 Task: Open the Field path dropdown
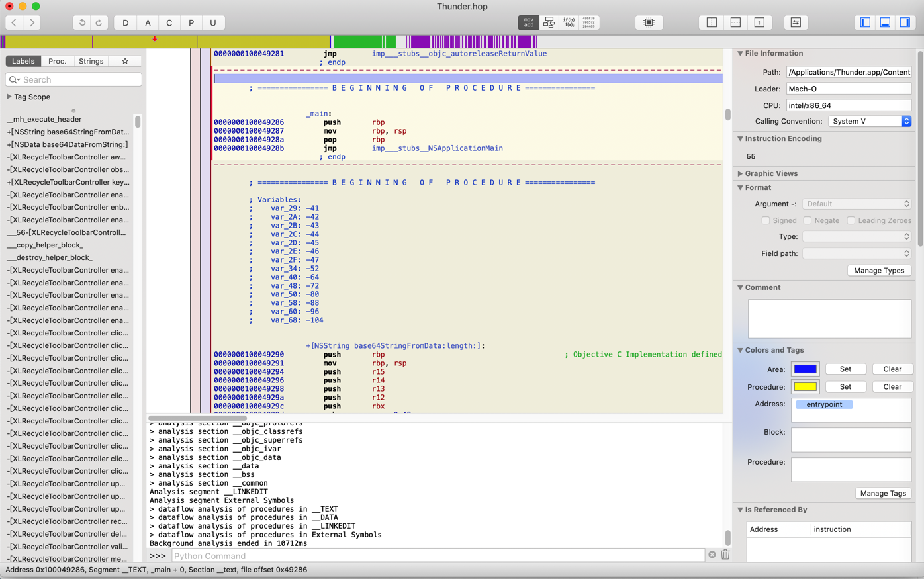coord(857,253)
